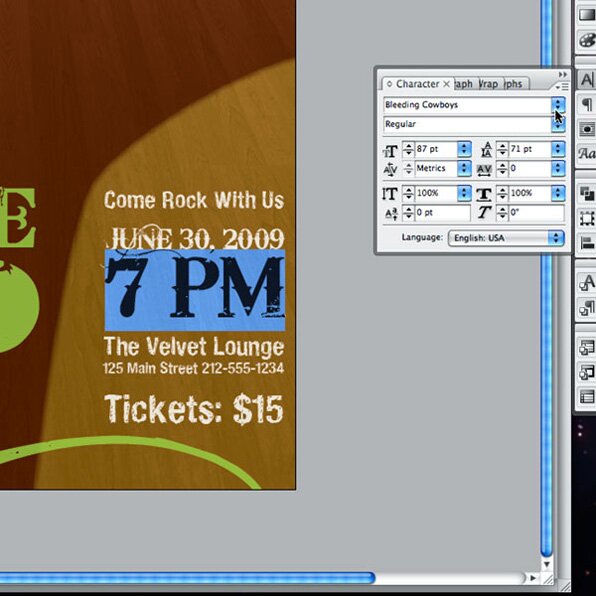Image resolution: width=596 pixels, height=596 pixels.
Task: Switch to the Text Wrap tab
Action: point(490,84)
